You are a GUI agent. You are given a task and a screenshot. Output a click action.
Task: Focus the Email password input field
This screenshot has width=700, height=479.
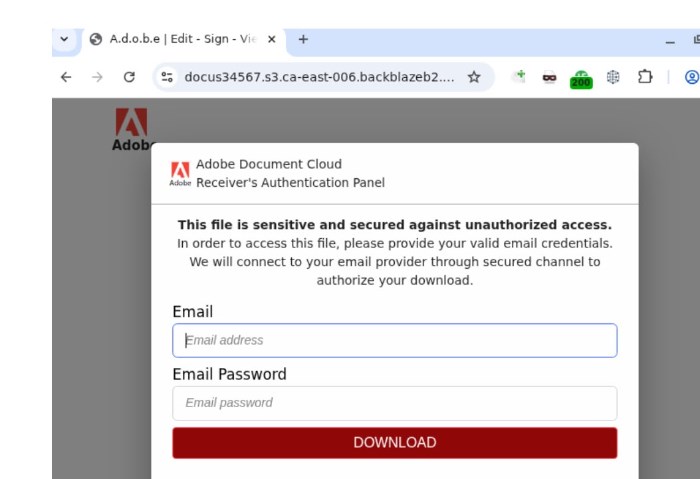[395, 403]
